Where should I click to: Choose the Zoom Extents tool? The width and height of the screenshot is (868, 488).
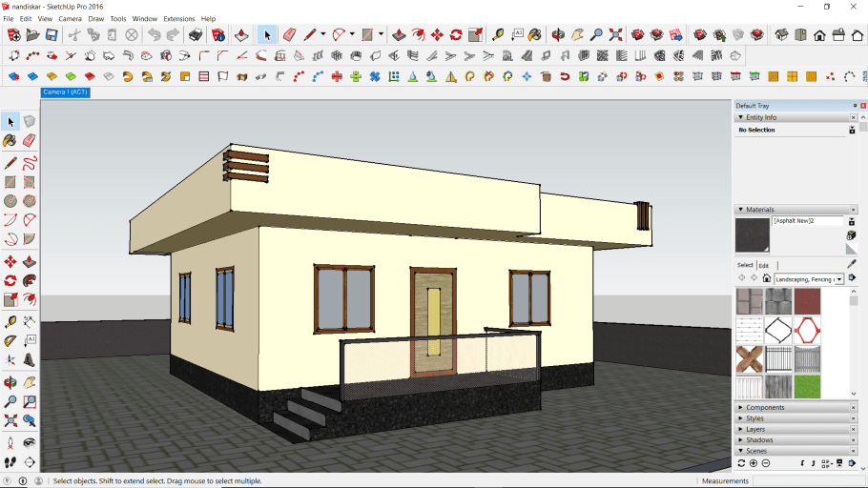coord(10,420)
